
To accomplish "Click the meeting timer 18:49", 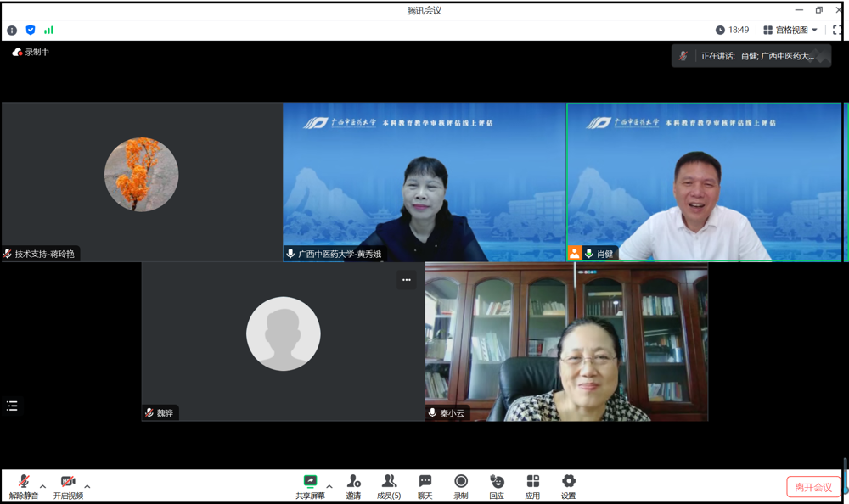I will tap(732, 30).
